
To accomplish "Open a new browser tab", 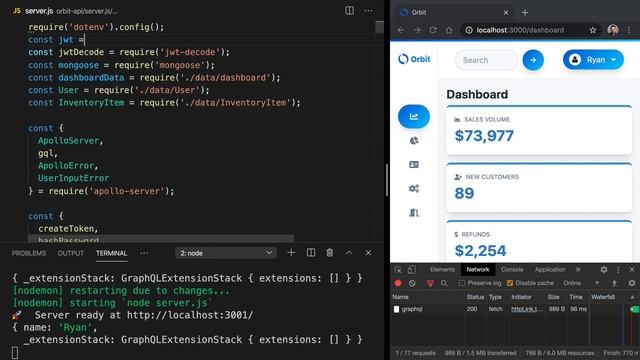I will click(525, 13).
